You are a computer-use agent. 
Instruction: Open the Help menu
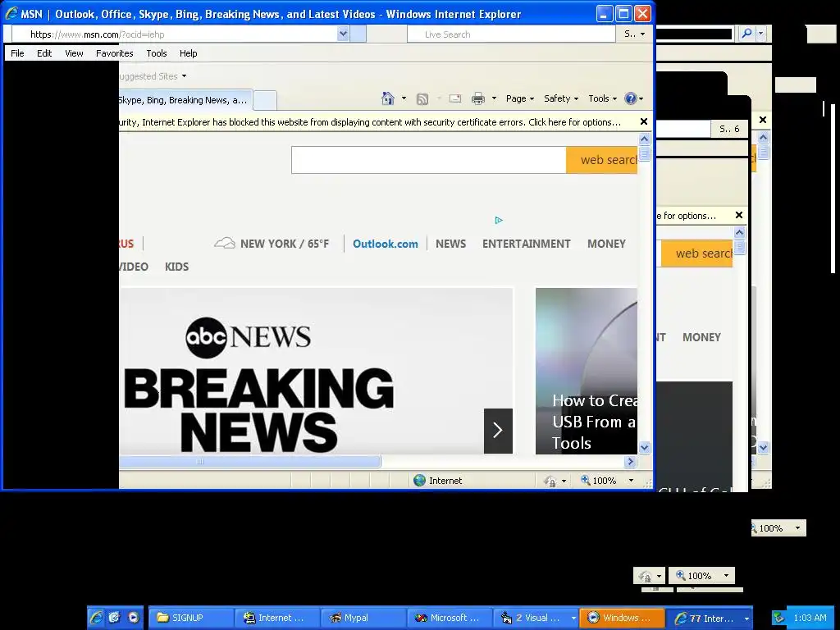point(188,53)
